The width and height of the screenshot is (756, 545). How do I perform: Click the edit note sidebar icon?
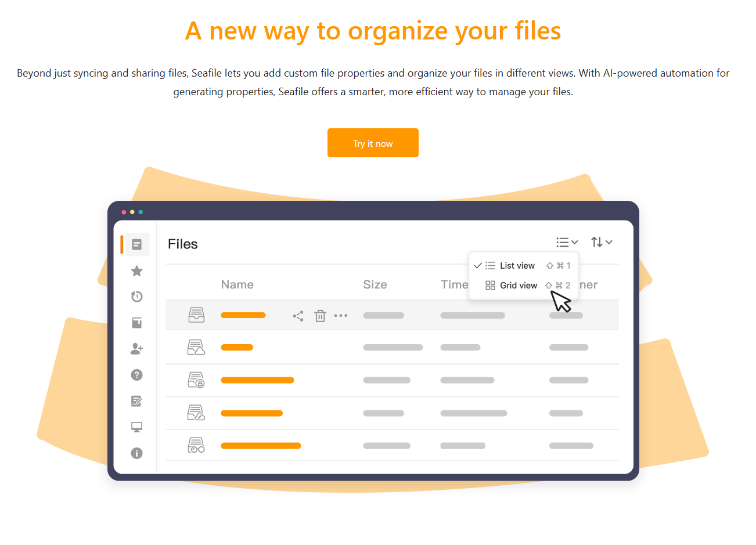137,401
